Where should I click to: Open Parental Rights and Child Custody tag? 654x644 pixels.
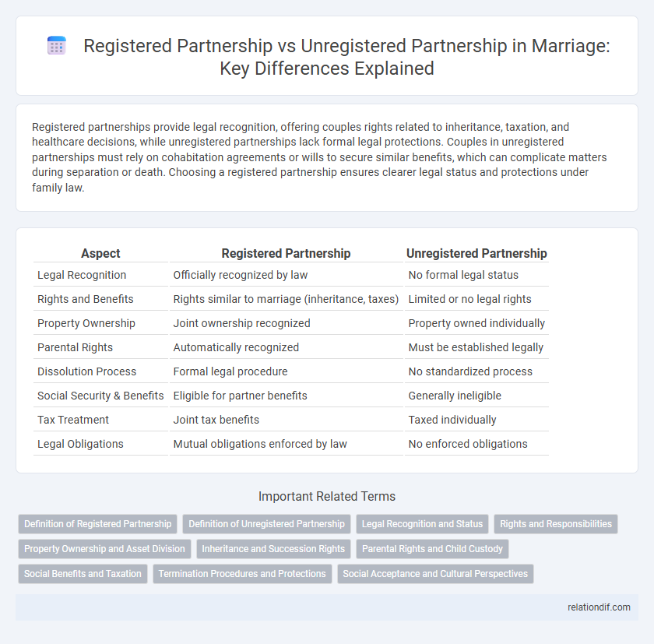[432, 549]
